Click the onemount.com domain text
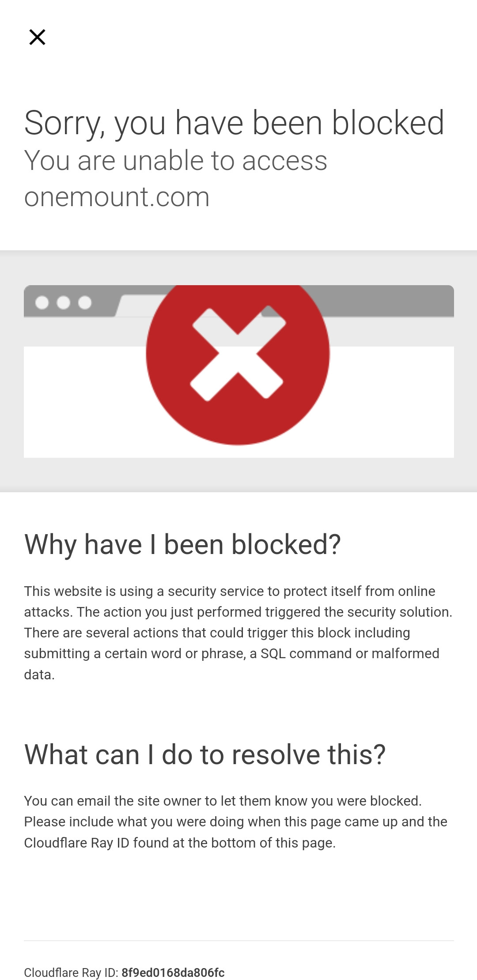Image resolution: width=477 pixels, height=980 pixels. coord(117,197)
